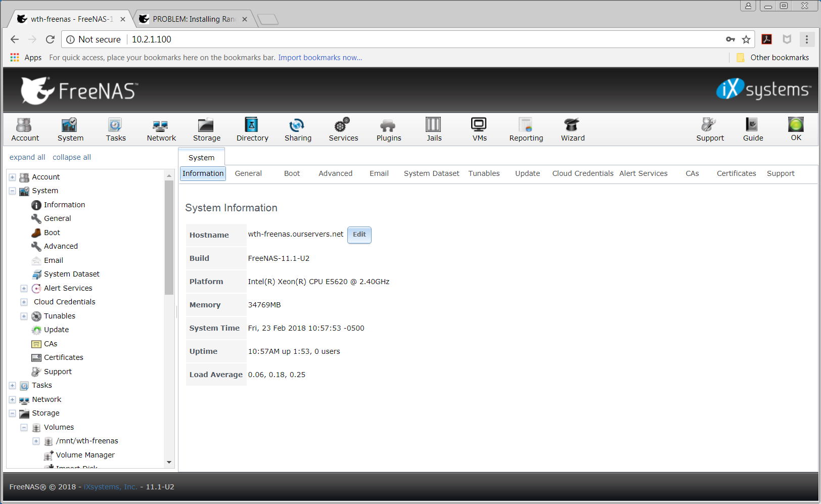Open the iXsystems, Inc. footer link
The height and width of the screenshot is (504, 821).
click(x=110, y=487)
